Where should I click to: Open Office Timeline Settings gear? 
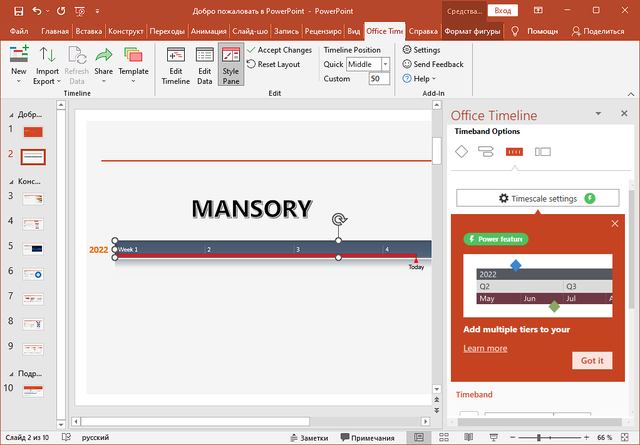pyautogui.click(x=407, y=50)
